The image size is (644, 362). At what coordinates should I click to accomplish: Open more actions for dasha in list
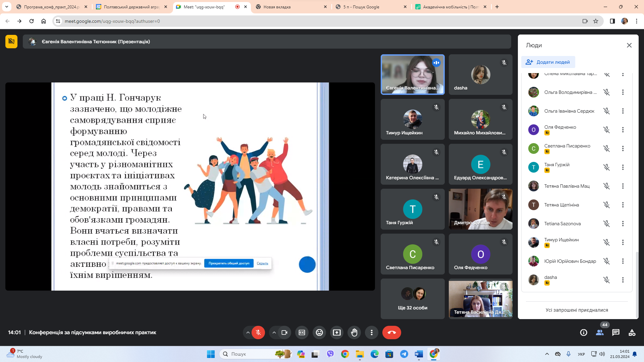(623, 280)
